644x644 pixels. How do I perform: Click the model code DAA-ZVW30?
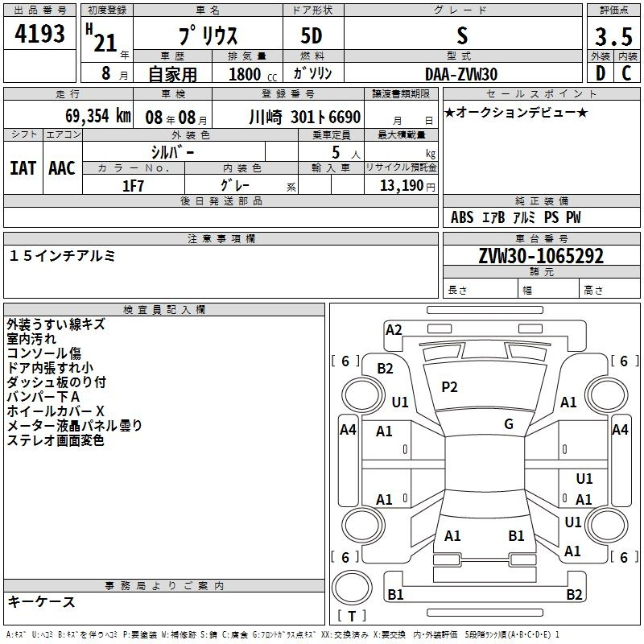[461, 74]
